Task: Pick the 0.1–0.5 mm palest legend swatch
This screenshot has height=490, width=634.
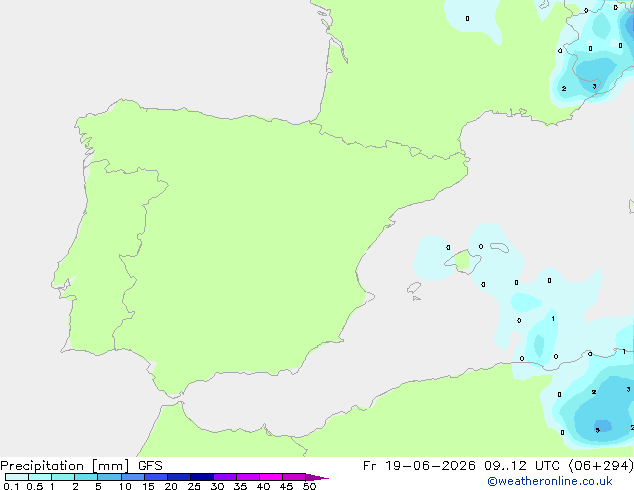Action: [17, 477]
